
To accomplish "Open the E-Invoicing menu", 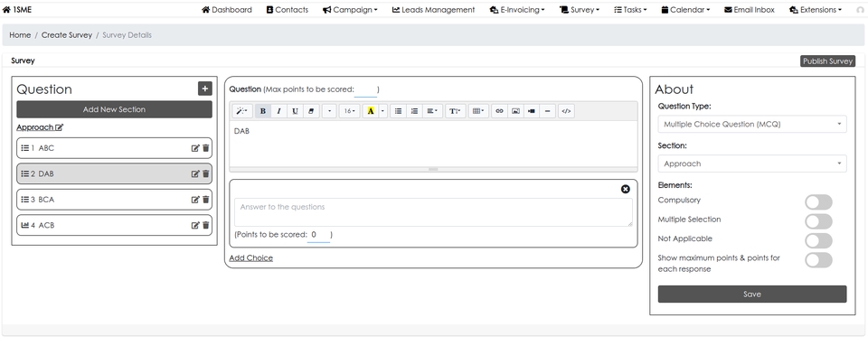I will (517, 9).
